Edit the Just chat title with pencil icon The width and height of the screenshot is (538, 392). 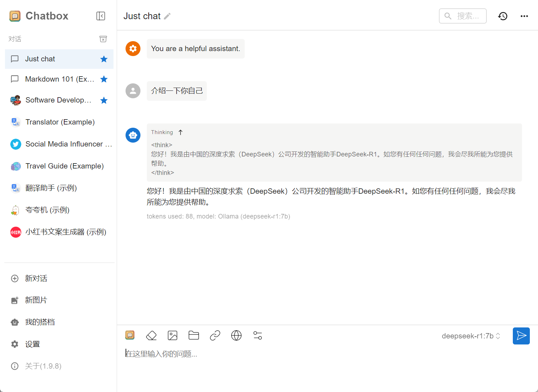pyautogui.click(x=167, y=16)
